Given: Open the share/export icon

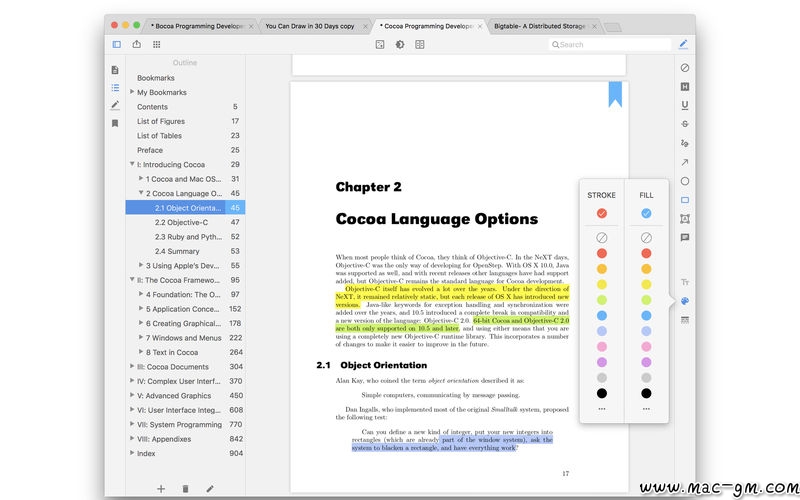Looking at the screenshot, I should coord(137,44).
